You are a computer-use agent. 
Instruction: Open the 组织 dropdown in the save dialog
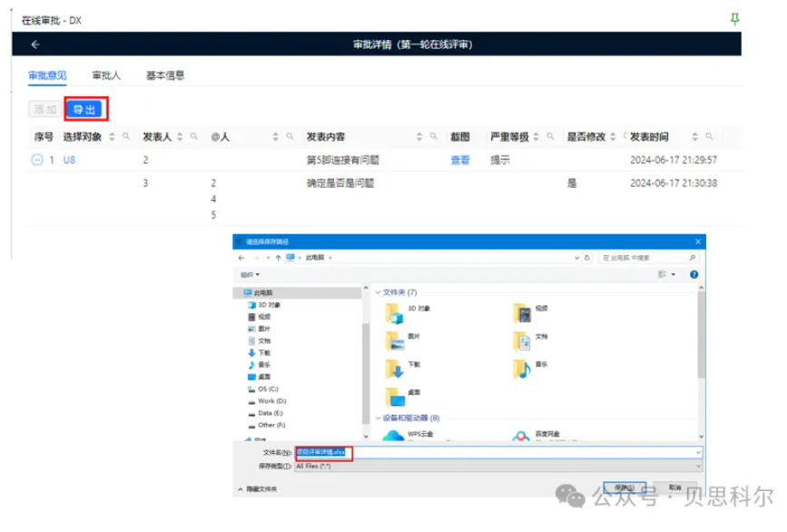click(250, 274)
